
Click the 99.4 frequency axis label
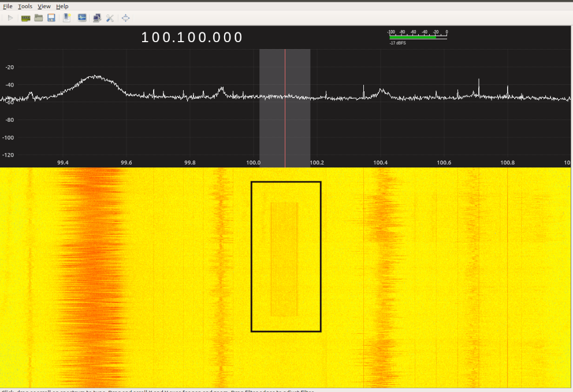tap(63, 163)
